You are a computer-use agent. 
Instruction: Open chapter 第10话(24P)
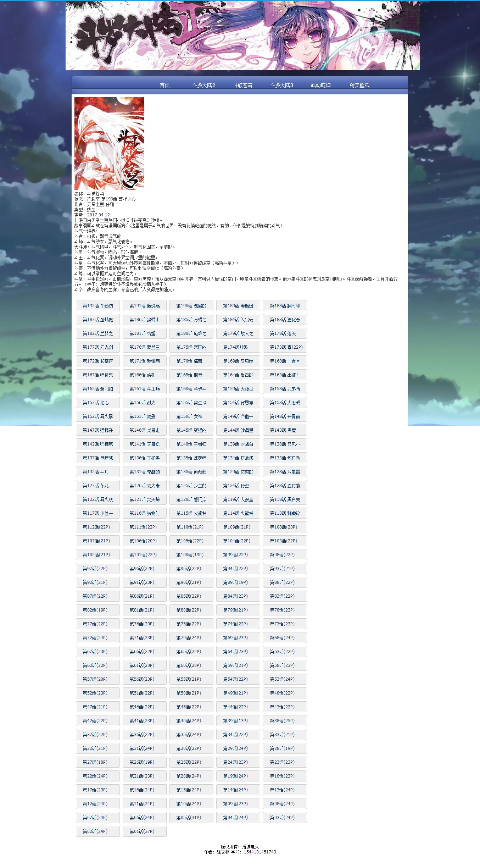[191, 804]
